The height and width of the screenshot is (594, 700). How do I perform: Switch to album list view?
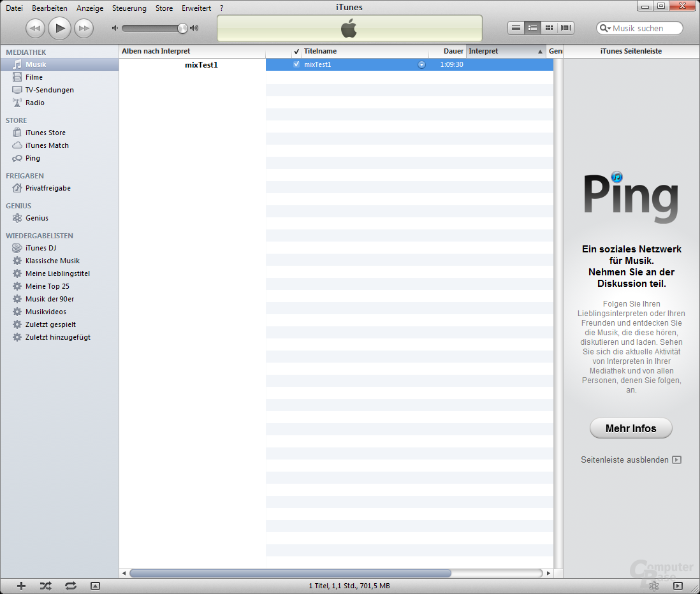pos(532,28)
